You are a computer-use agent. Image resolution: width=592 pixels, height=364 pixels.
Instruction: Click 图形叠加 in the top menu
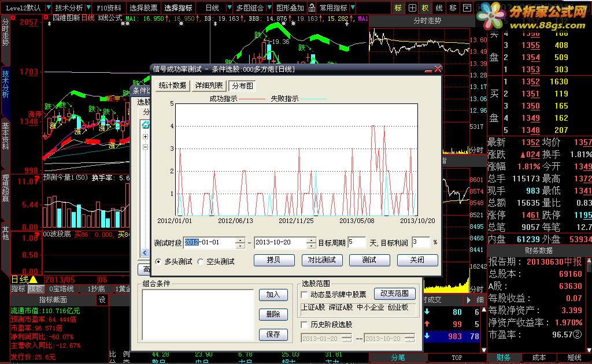(x=290, y=8)
